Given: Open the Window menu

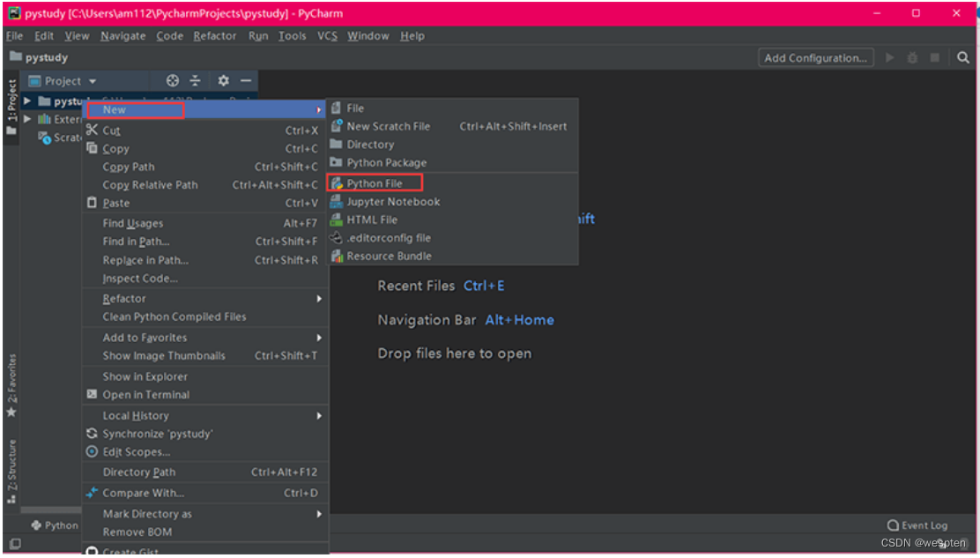Looking at the screenshot, I should point(368,35).
